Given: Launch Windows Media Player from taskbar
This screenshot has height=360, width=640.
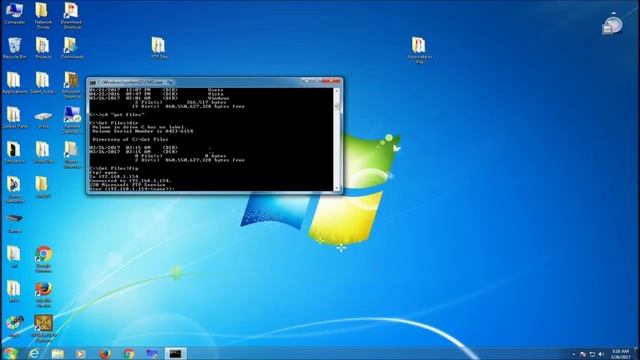Looking at the screenshot, I should pos(81,353).
